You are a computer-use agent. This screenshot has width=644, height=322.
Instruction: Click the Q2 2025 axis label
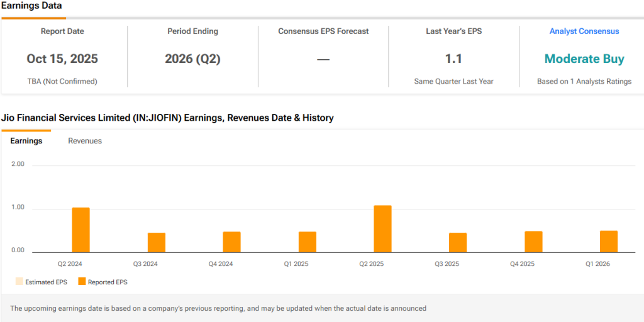371,264
